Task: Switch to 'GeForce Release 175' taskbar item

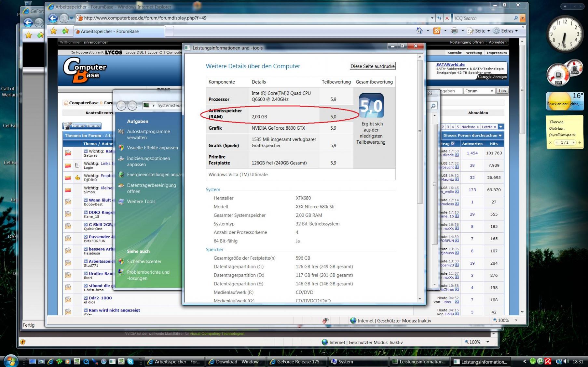Action: click(296, 361)
